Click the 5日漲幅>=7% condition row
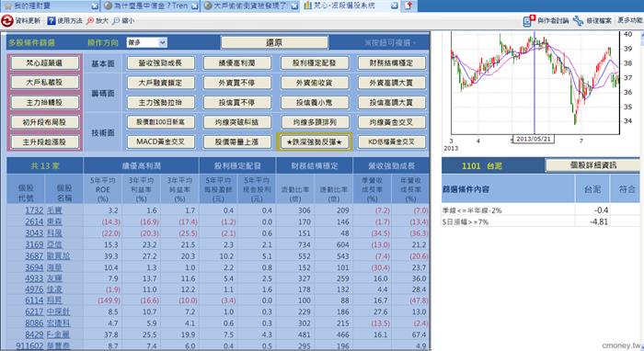The height and width of the screenshot is (351, 644). [541, 221]
